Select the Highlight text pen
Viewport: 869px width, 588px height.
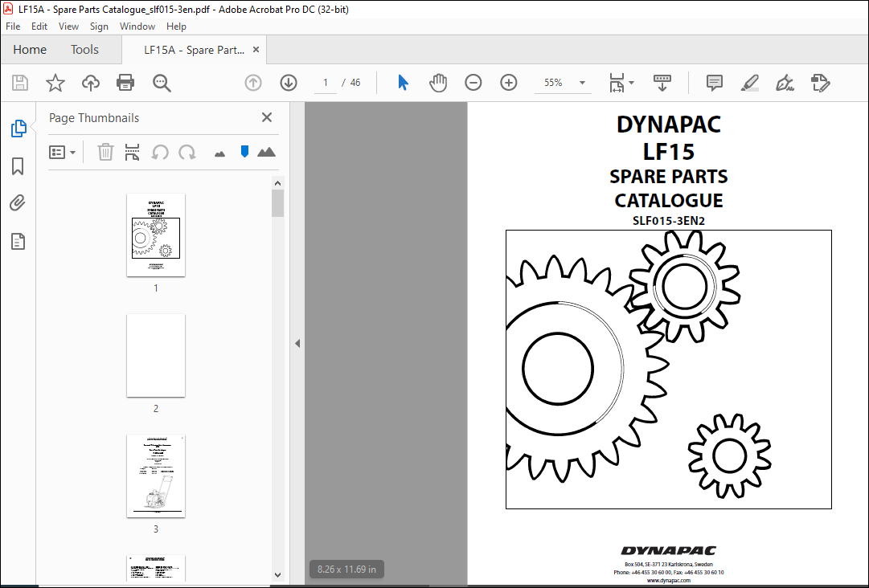coord(749,83)
